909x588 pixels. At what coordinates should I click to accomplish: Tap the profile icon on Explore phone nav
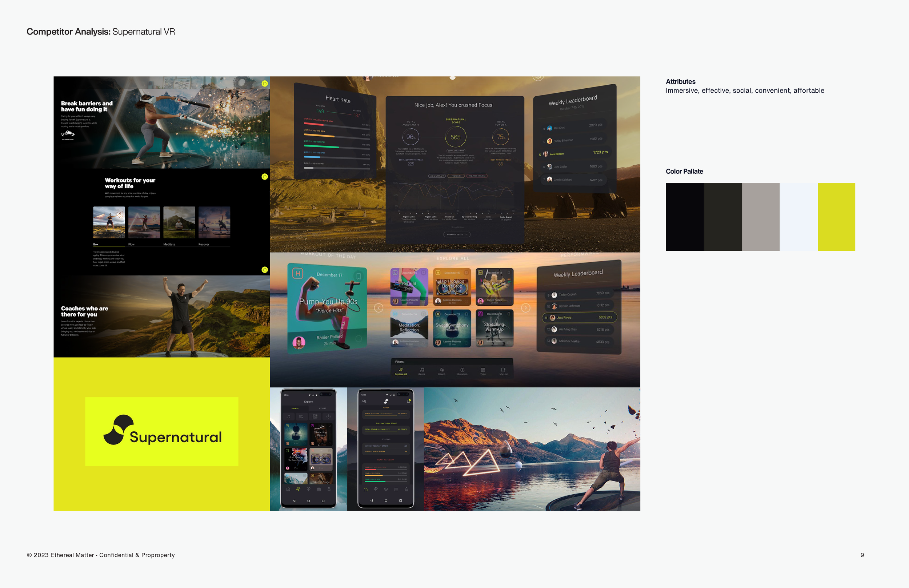click(329, 489)
